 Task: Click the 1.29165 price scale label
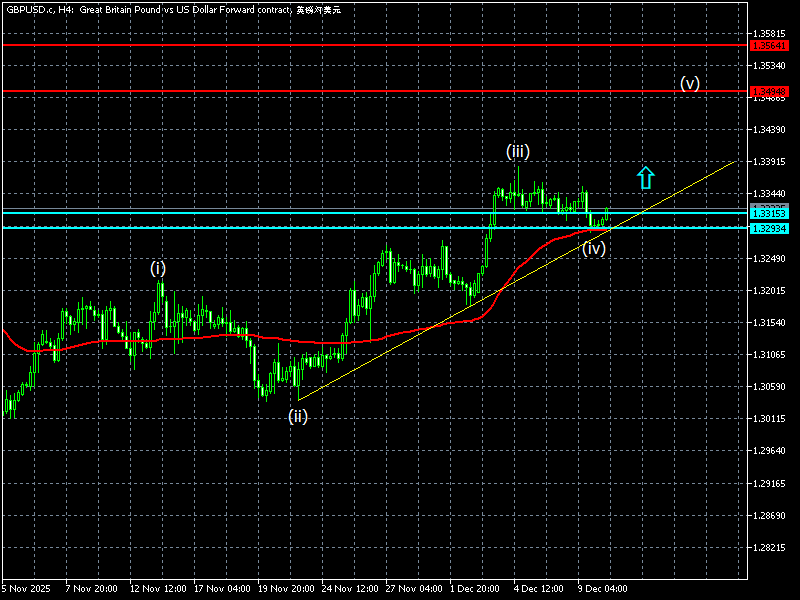[x=769, y=484]
